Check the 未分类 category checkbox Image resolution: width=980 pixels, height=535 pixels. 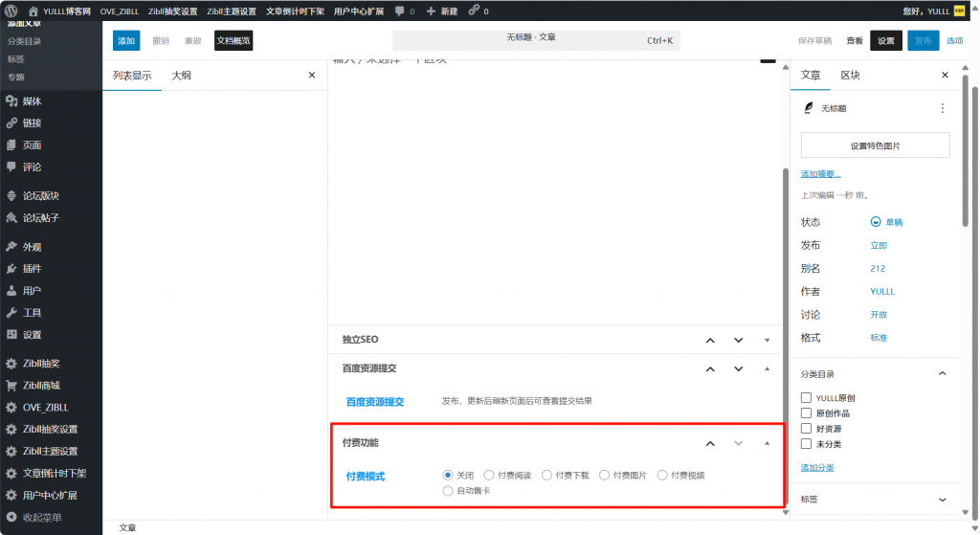[x=806, y=444]
